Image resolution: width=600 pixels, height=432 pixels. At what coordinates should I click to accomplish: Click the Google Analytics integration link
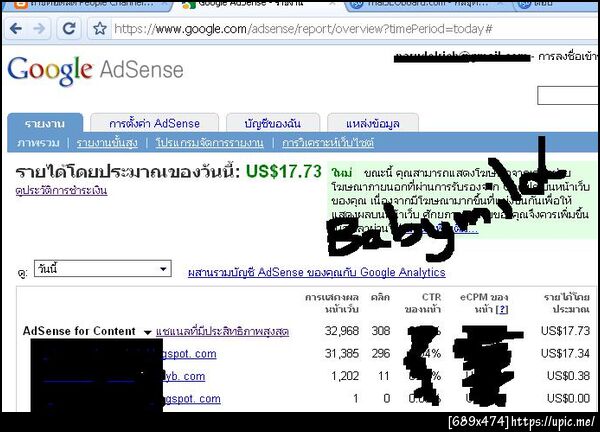click(317, 272)
